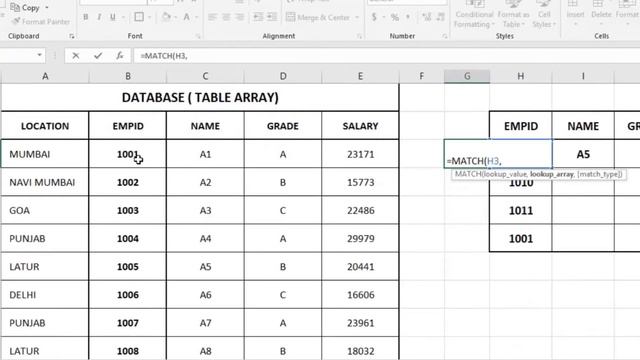Confirm formula with checkmark button
This screenshot has width=640, height=360.
pyautogui.click(x=98, y=56)
